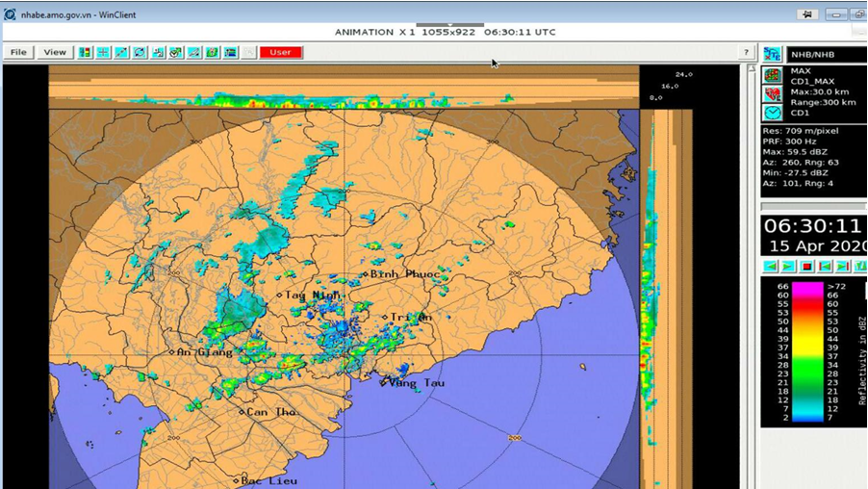This screenshot has width=868, height=489.
Task: Open the View menu
Action: 55,52
